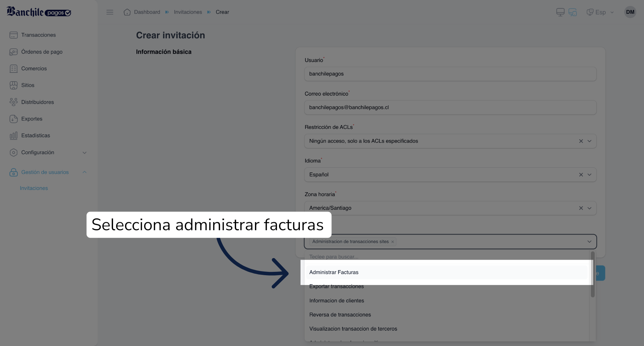Open the Esp language selector

[600, 12]
